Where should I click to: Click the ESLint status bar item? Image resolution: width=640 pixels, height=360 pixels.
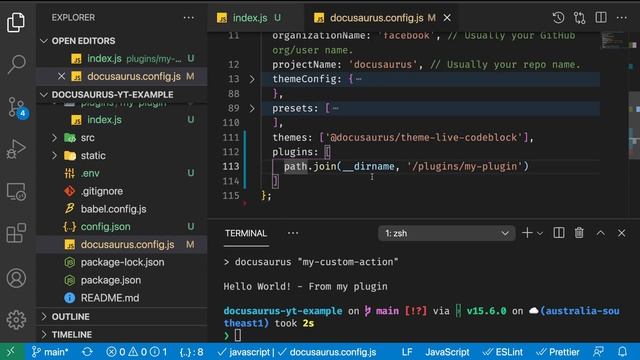point(502,351)
